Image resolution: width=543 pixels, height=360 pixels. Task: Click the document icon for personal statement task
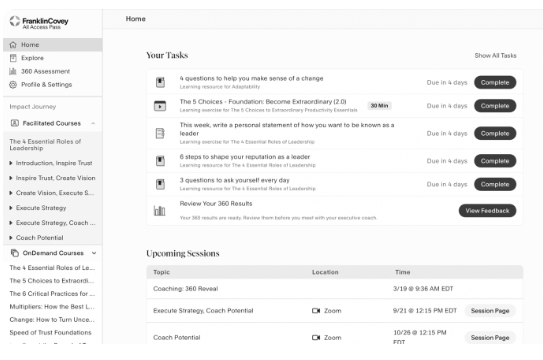tap(160, 133)
